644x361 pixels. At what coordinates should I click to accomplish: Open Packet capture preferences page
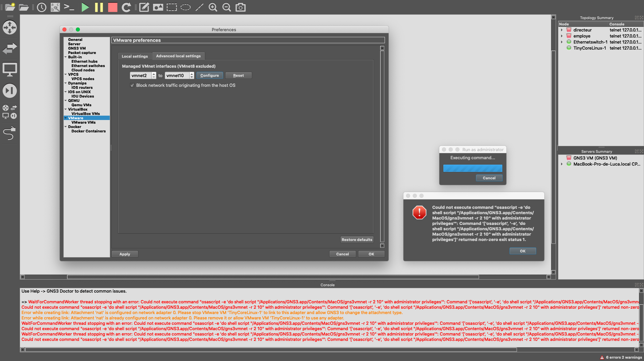tap(82, 53)
